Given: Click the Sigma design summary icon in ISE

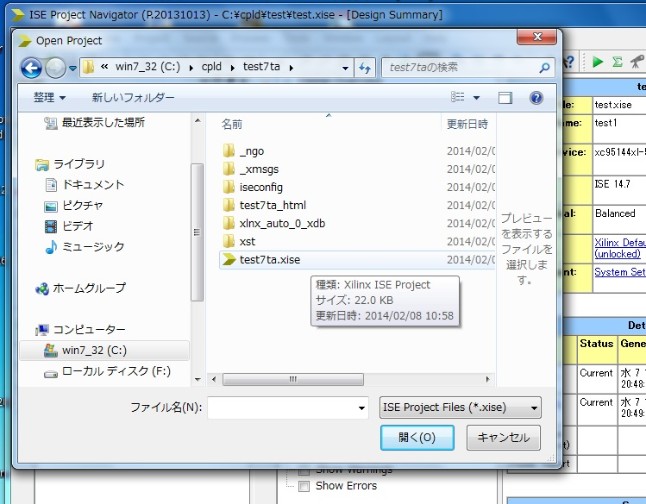Looking at the screenshot, I should [x=617, y=62].
